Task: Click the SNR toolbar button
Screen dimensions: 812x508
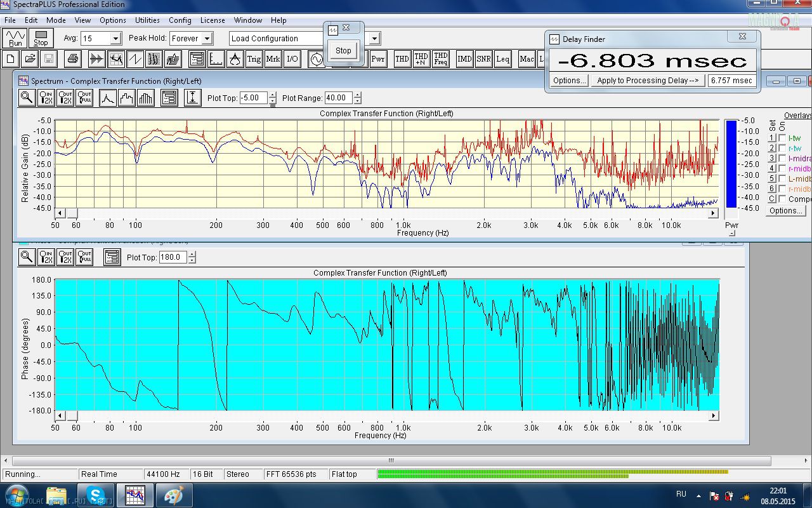Action: (483, 59)
